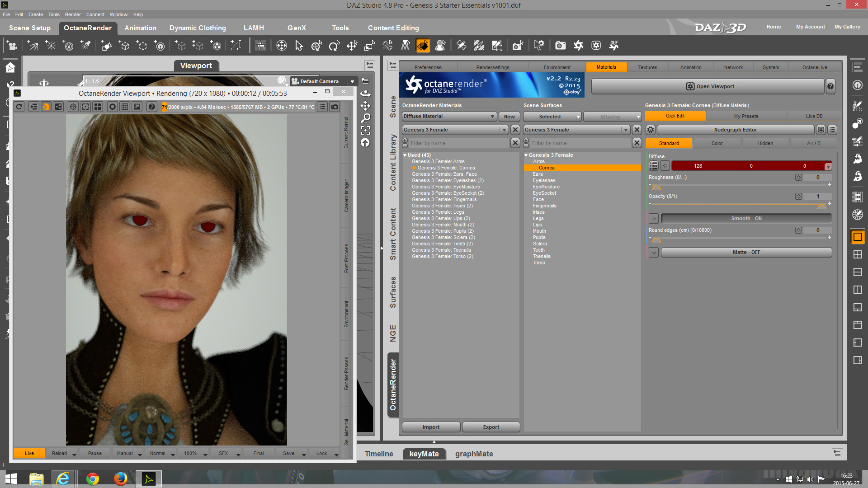The image size is (868, 488).
Task: Select the Surface Selection tool
Action: click(423, 45)
